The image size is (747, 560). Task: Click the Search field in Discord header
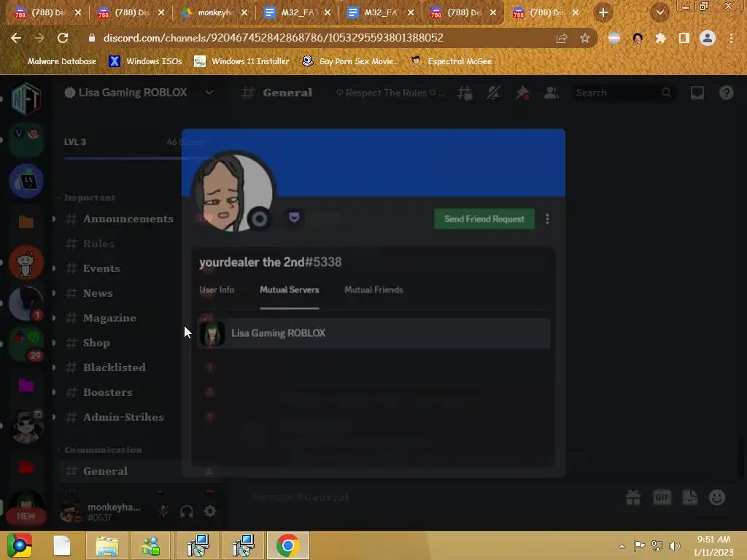coord(623,93)
